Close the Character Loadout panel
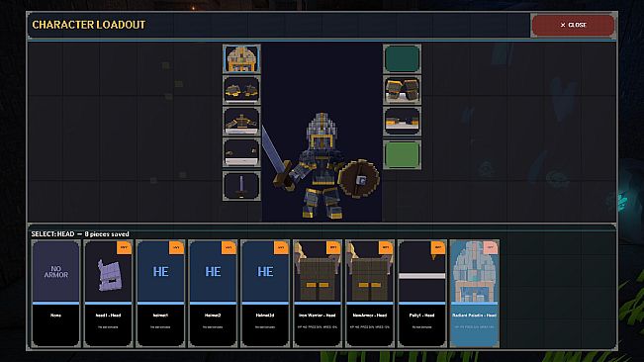The width and height of the screenshot is (644, 362). tap(574, 25)
